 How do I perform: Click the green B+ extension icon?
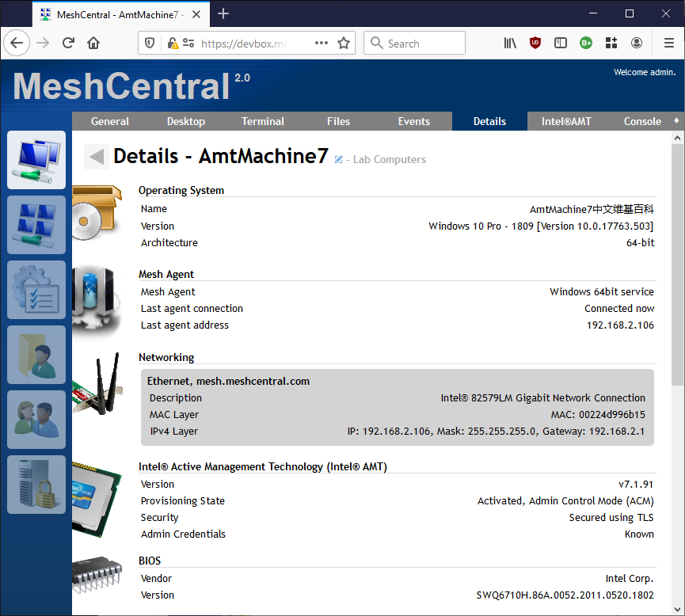point(586,43)
